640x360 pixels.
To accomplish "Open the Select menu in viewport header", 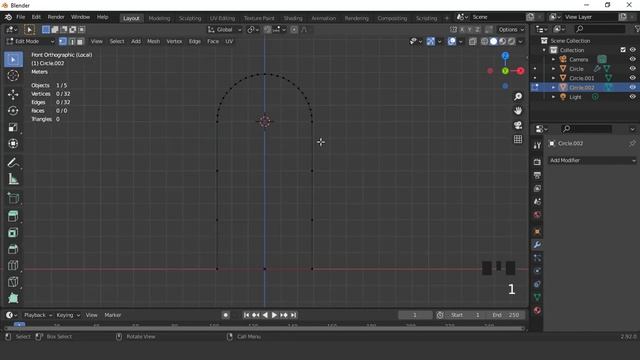I will [x=117, y=41].
